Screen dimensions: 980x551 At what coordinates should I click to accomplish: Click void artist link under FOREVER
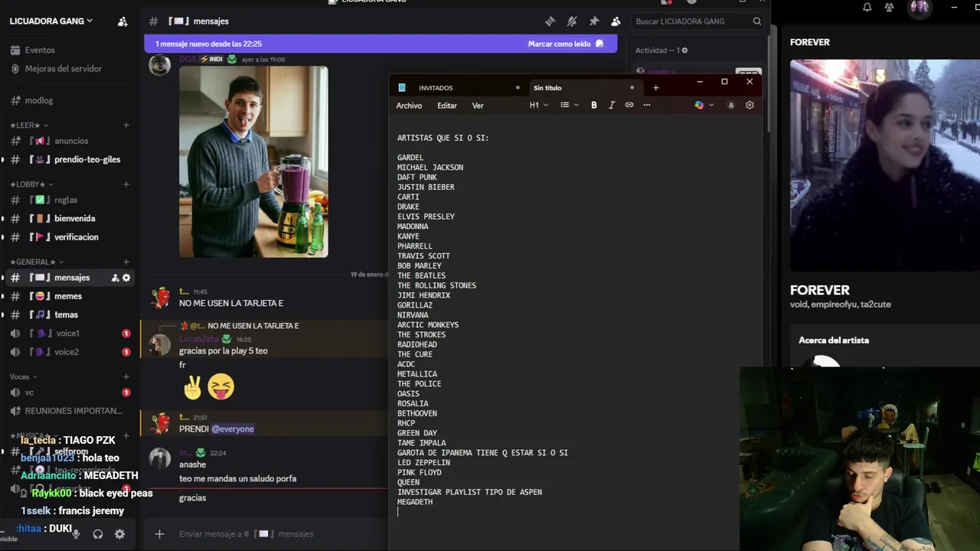point(797,305)
